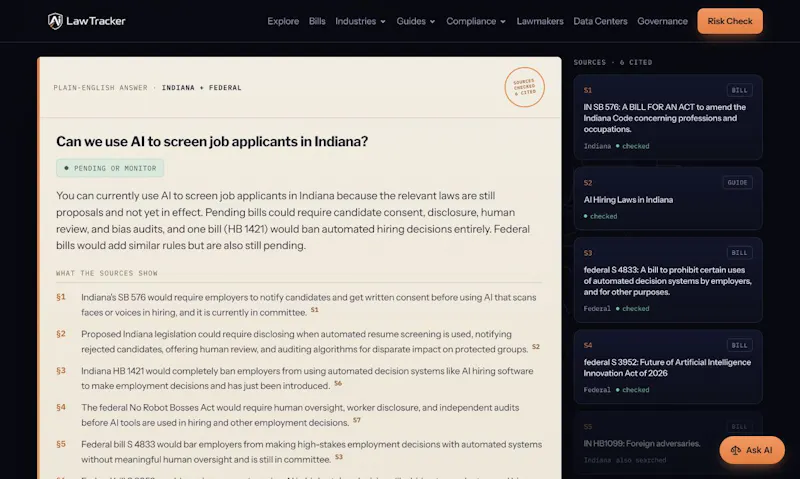
Task: Click the BILL tag on S4 source
Action: point(739,345)
